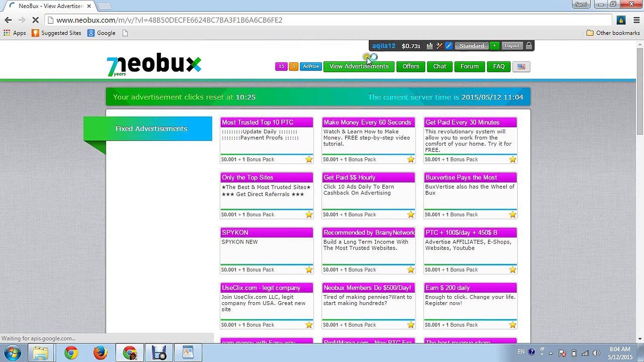Star the Neobux Members Do $500/Day ad

coord(411,325)
